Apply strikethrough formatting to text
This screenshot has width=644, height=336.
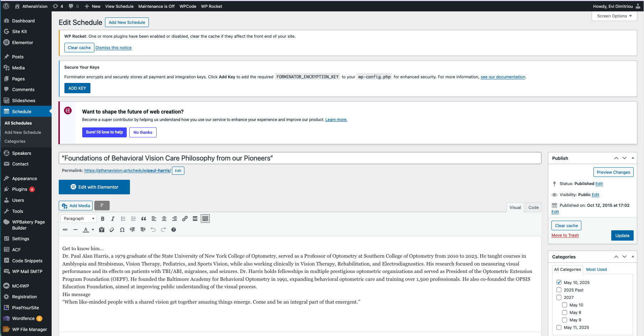(x=65, y=230)
